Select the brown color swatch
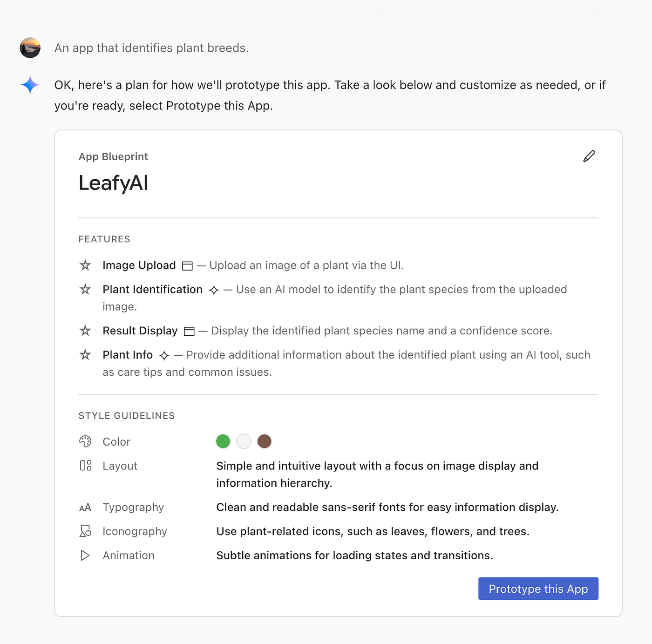This screenshot has height=644, width=652. point(264,441)
